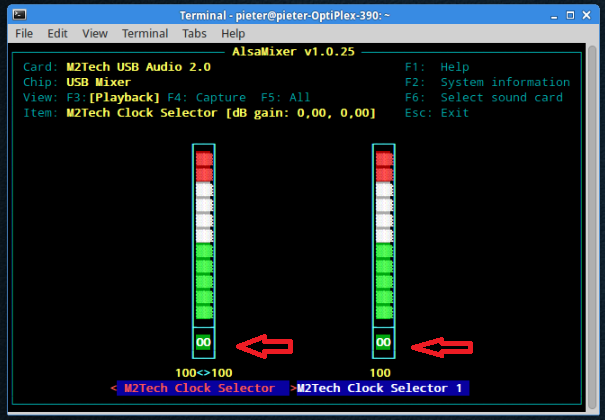Toggle mute box under M2Tech Clock Selector
Screen dimensions: 605x420
coord(203,342)
